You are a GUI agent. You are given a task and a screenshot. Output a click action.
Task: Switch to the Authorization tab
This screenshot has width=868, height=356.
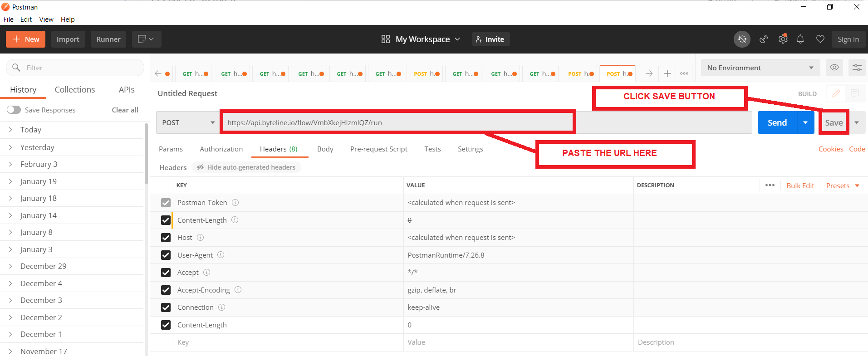pos(221,149)
